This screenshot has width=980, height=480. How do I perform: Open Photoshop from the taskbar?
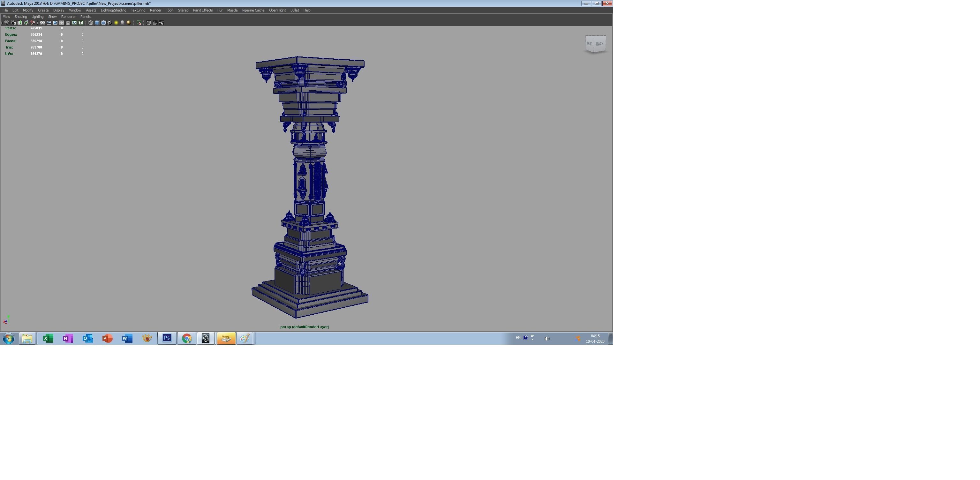pyautogui.click(x=167, y=339)
